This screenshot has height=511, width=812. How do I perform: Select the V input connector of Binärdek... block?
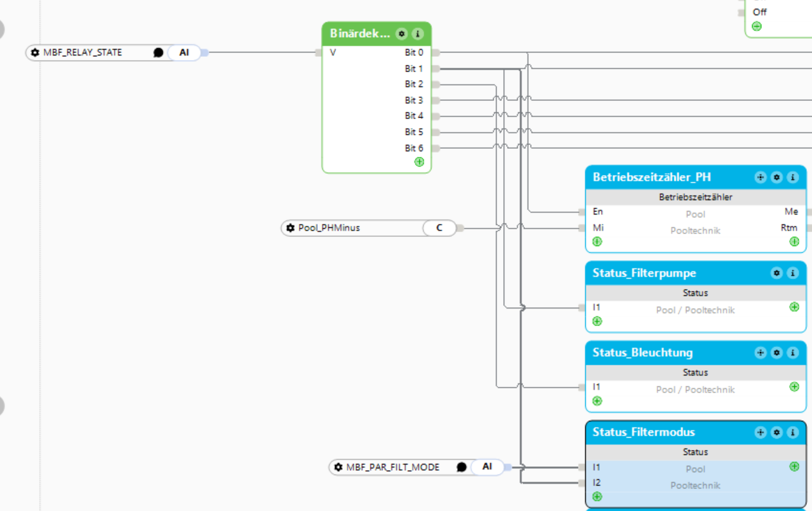coord(318,52)
